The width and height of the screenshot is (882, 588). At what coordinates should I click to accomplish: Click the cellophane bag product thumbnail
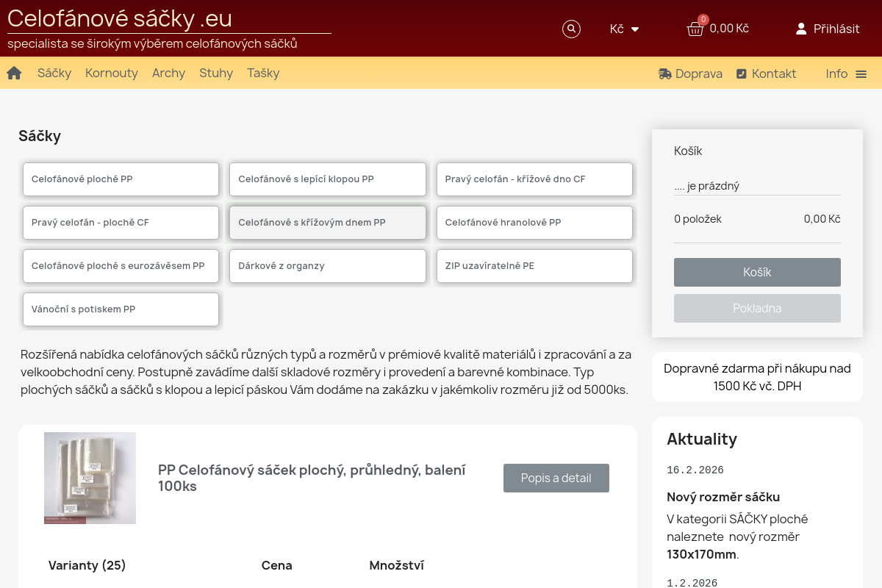[x=90, y=478]
